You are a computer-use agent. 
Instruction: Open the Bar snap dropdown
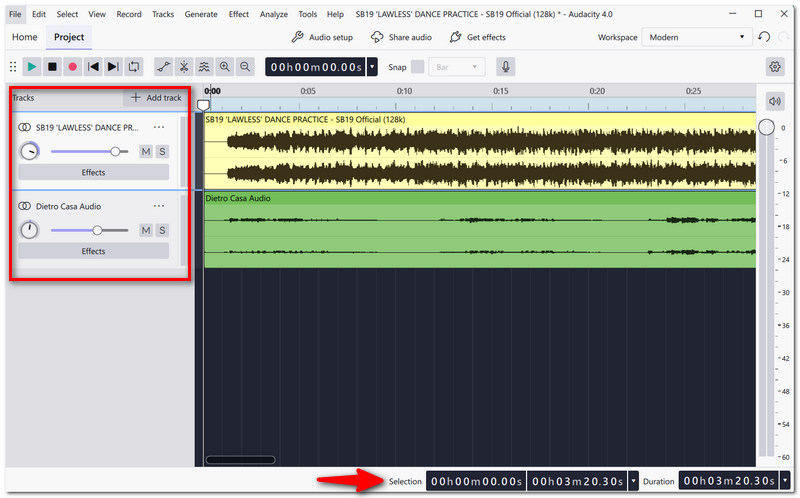point(457,67)
